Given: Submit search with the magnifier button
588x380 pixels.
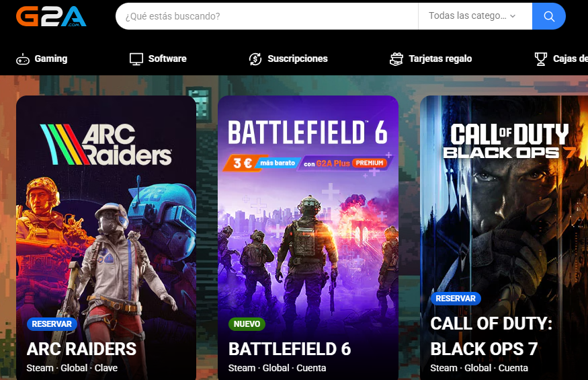Looking at the screenshot, I should click(x=549, y=16).
